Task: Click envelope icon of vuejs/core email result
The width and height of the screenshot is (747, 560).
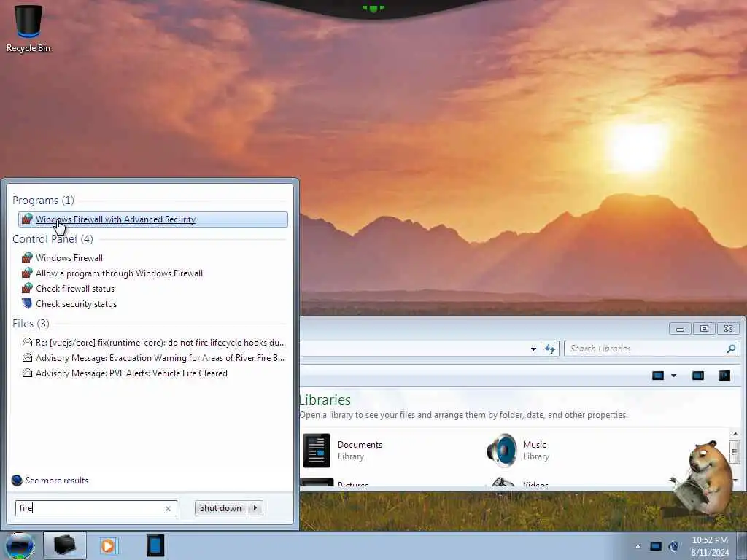Action: (x=27, y=343)
